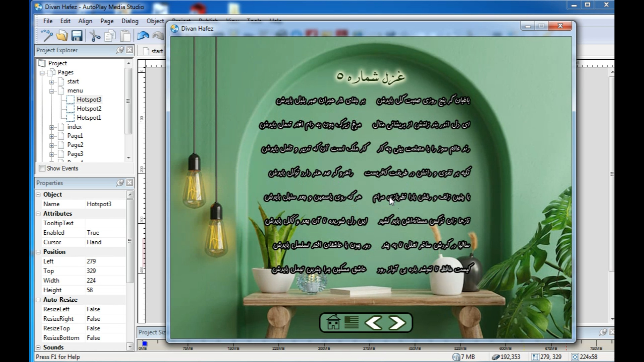Select Page2 in the project tree
The height and width of the screenshot is (362, 644).
[75, 145]
